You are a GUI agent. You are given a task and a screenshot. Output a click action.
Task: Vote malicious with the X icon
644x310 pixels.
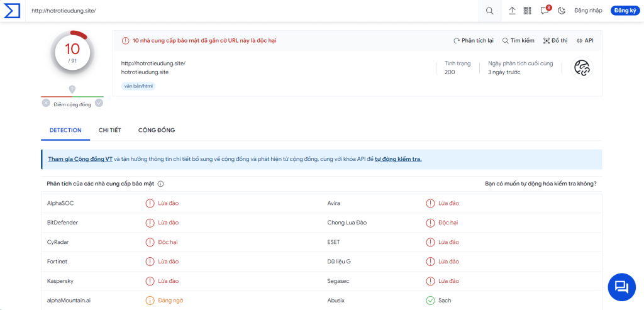click(x=46, y=102)
